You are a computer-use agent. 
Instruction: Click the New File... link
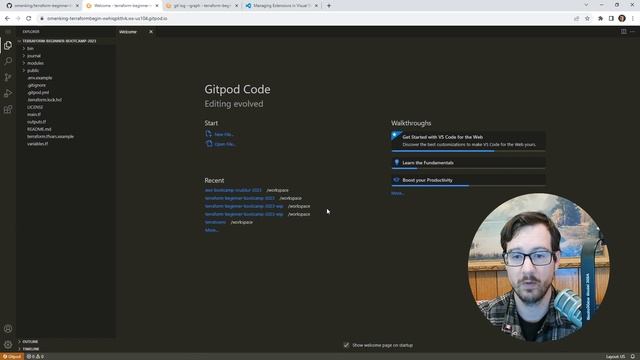pyautogui.click(x=224, y=134)
